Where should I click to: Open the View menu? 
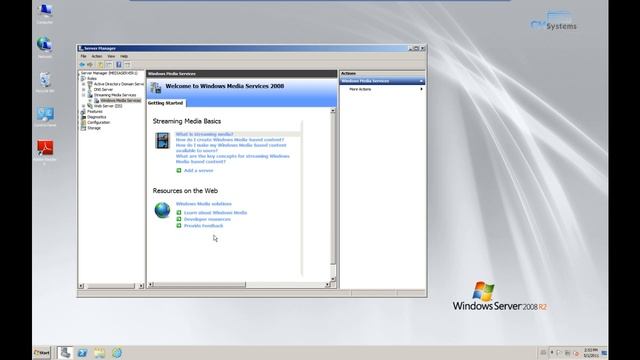point(111,56)
